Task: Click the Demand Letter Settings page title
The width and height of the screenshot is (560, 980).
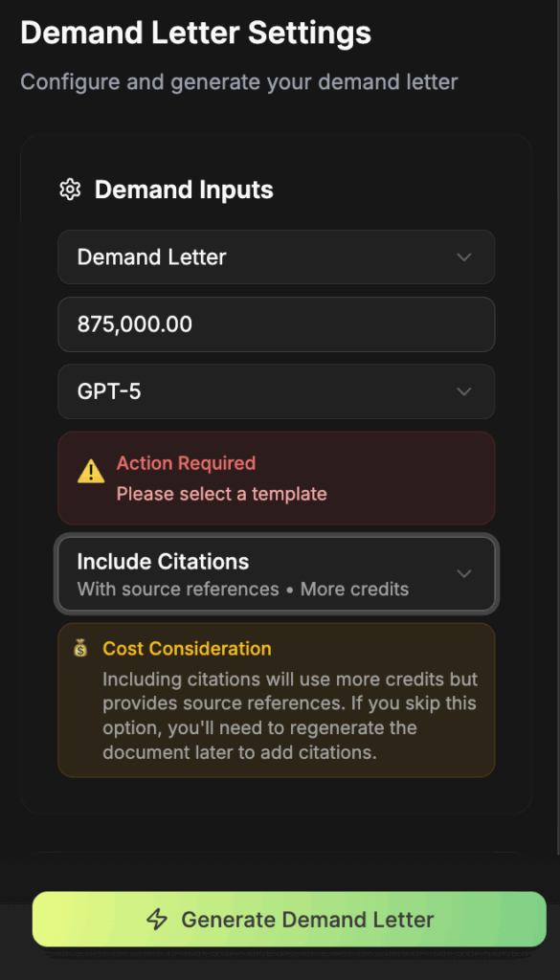Action: click(196, 33)
